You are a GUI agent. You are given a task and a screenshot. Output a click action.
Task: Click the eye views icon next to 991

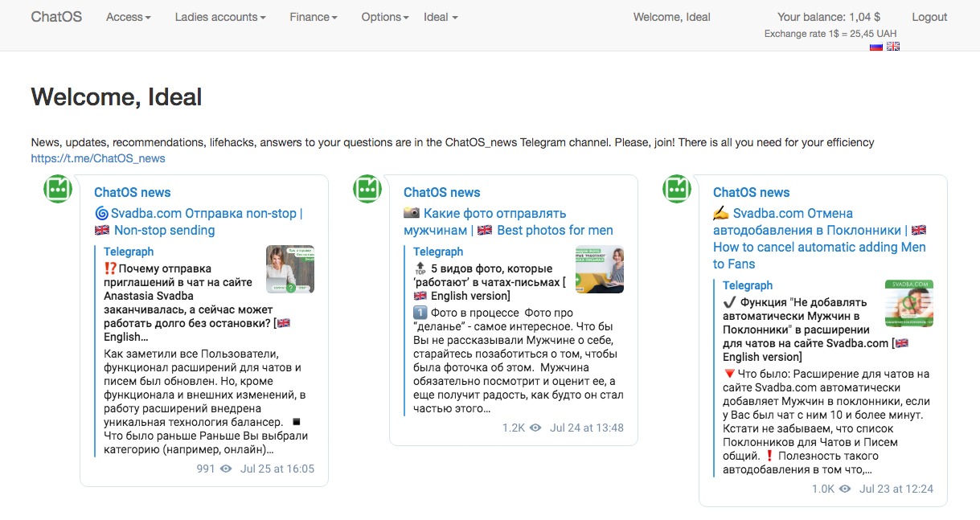[226, 469]
